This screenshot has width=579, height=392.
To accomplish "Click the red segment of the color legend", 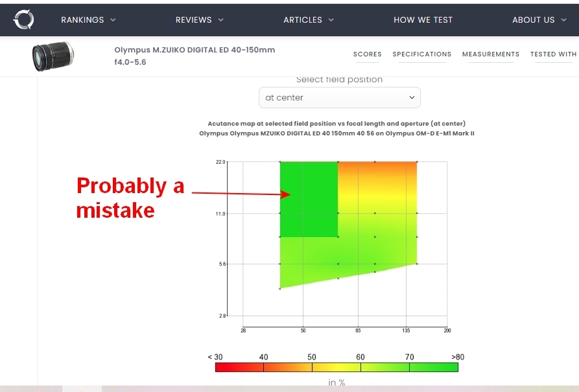I will coord(239,367).
